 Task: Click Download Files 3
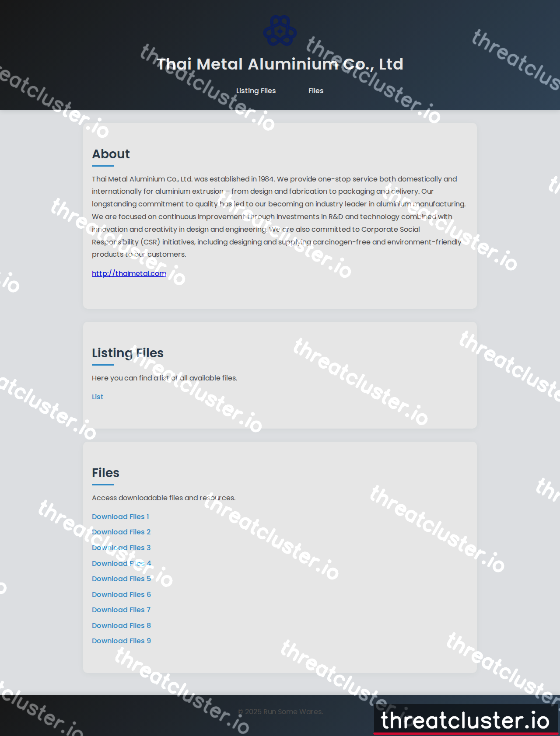coord(121,548)
